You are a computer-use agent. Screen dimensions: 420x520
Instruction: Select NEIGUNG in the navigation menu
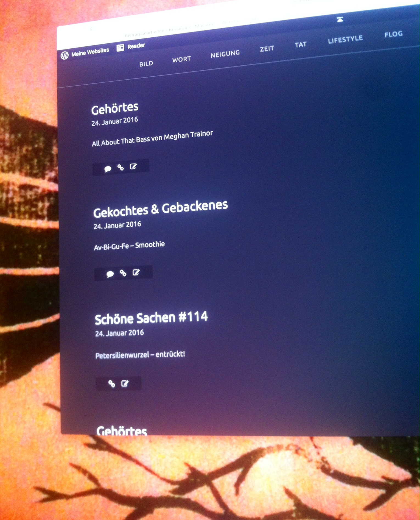pyautogui.click(x=225, y=54)
